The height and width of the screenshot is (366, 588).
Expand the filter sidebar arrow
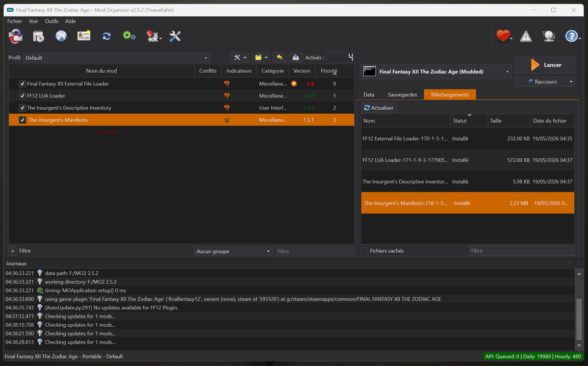[12, 251]
